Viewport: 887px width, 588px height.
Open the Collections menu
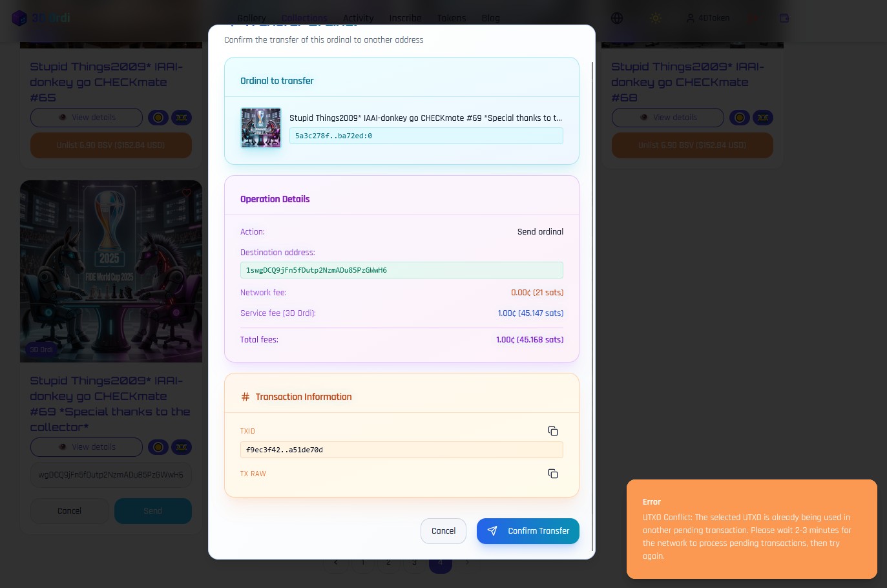pyautogui.click(x=304, y=18)
